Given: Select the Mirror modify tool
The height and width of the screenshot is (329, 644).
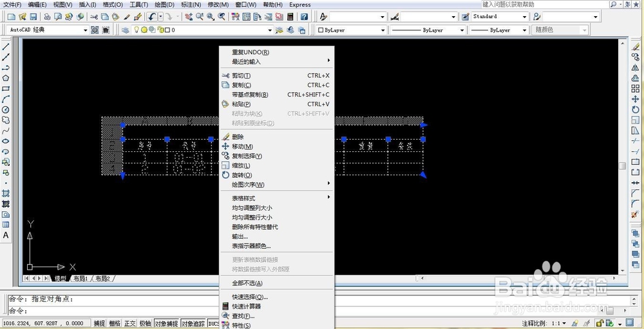Looking at the screenshot, I should click(x=636, y=68).
